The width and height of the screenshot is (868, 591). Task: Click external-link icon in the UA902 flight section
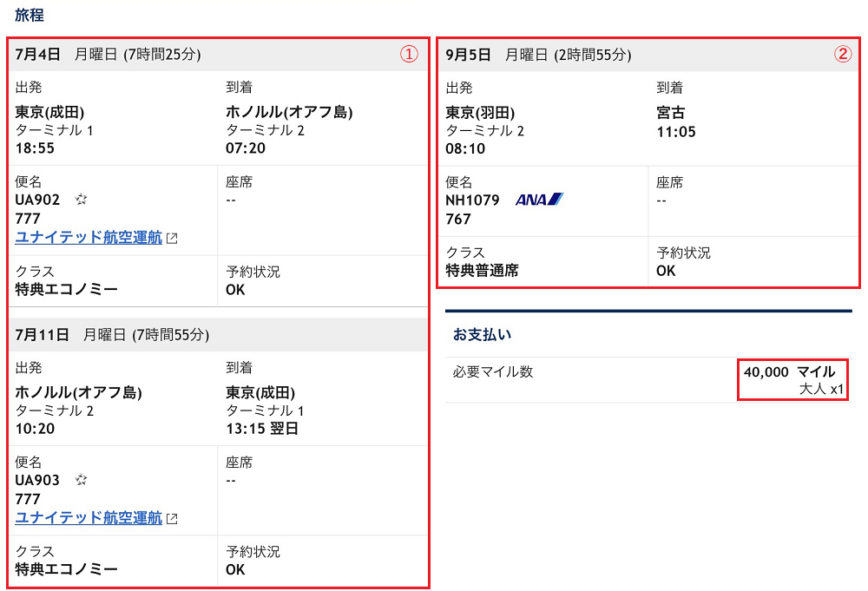click(x=172, y=239)
